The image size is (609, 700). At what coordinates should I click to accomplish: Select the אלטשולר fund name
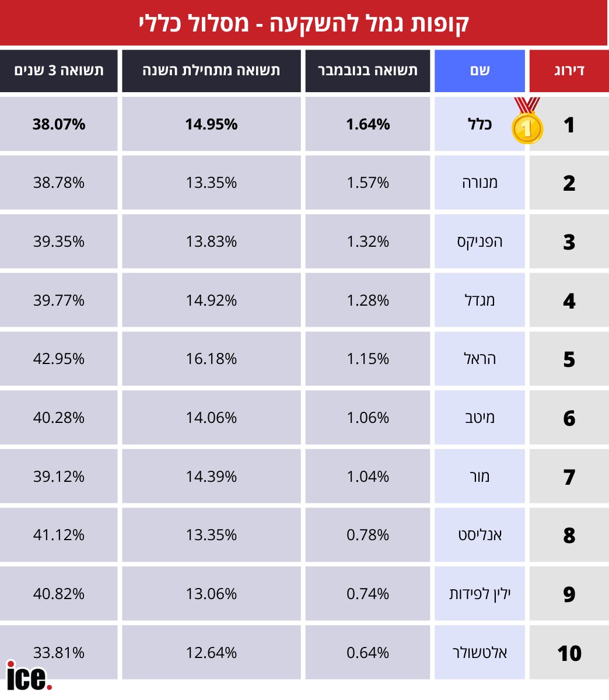coord(480,652)
